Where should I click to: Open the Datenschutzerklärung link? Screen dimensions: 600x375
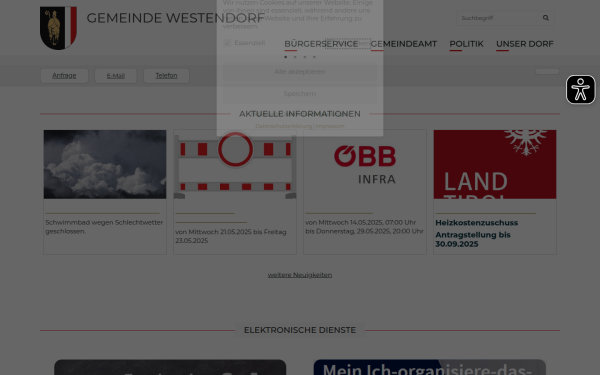click(284, 126)
